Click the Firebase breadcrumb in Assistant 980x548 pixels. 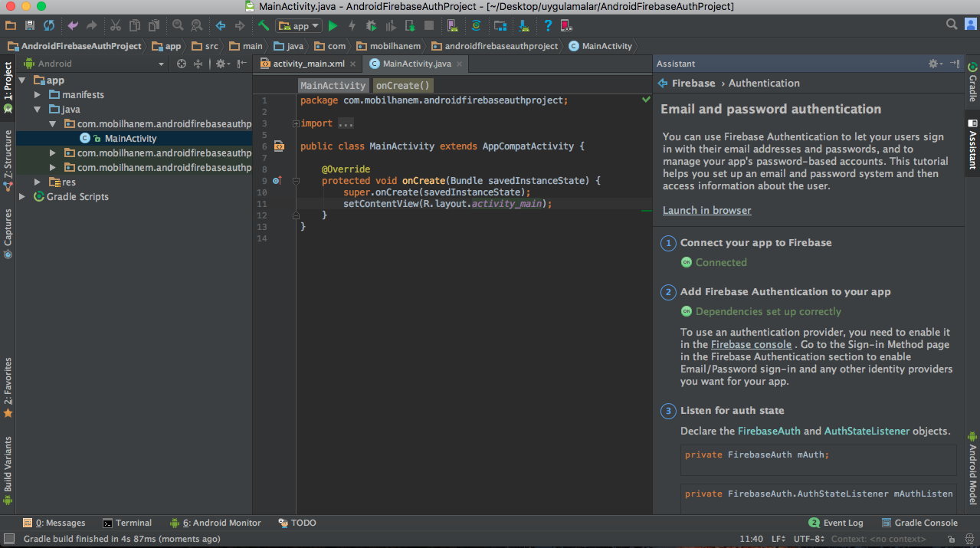pyautogui.click(x=693, y=83)
